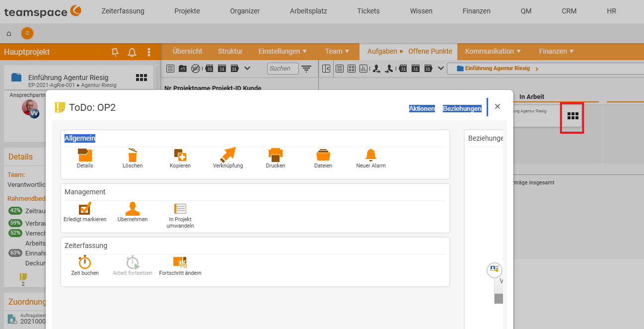644x329 pixels.
Task: Click the filter icon beside Suchen
Action: [306, 69]
